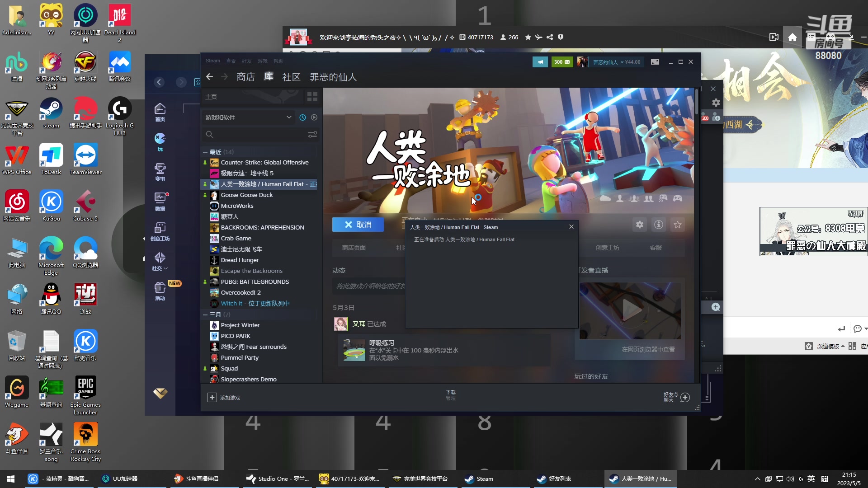Open the 商店 tab
Image resolution: width=868 pixels, height=488 pixels.
click(x=245, y=77)
